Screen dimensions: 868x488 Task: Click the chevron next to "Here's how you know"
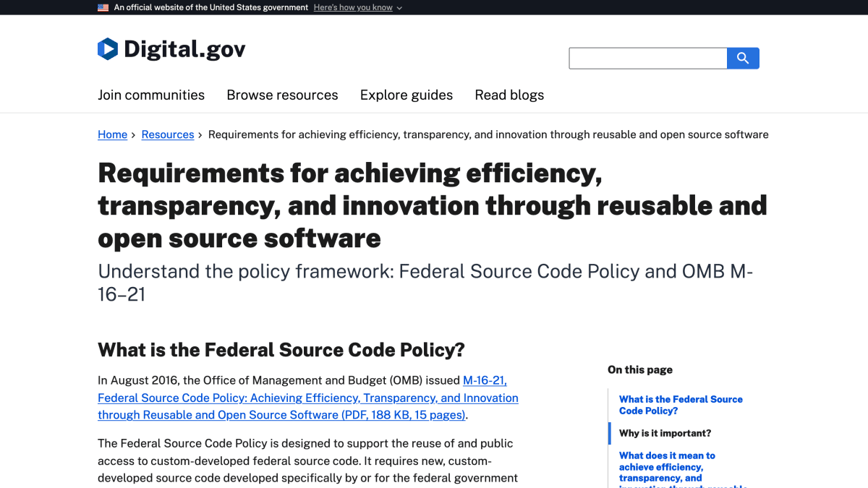399,8
